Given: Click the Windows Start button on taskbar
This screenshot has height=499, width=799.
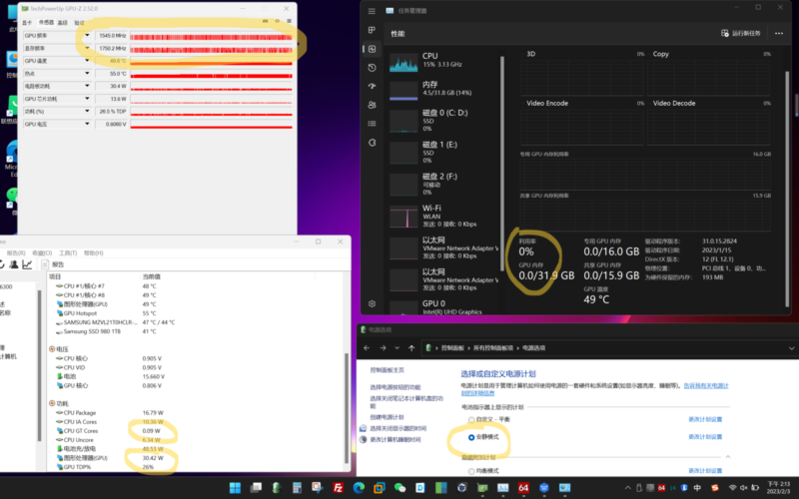Looking at the screenshot, I should tap(235, 488).
